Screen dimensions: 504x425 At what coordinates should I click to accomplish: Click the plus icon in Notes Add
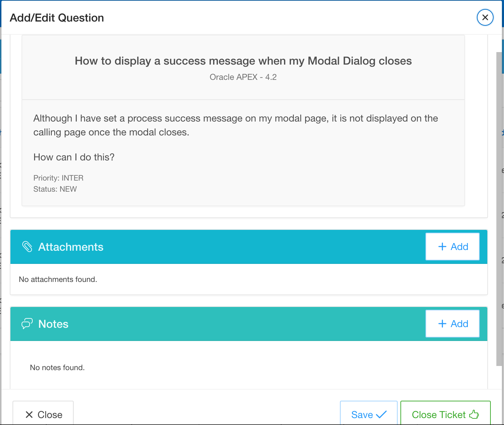442,324
